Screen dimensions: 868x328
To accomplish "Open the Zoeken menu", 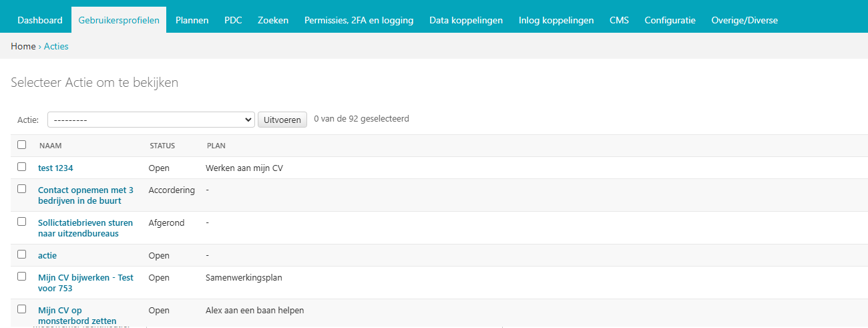I will pos(273,21).
